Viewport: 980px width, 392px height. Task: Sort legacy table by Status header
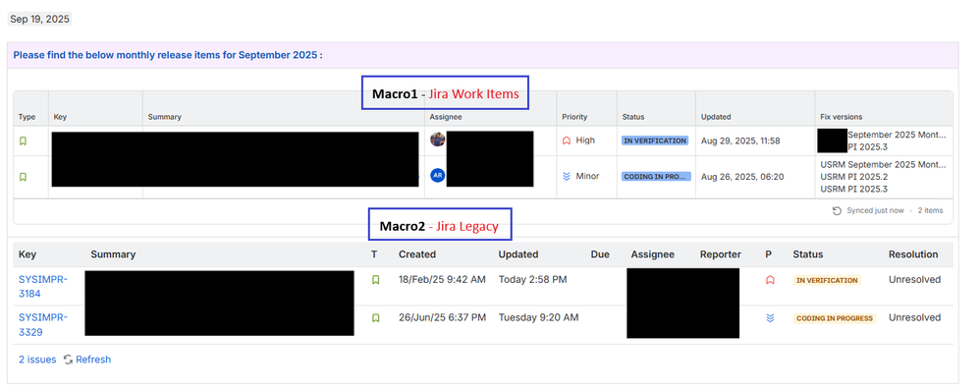pyautogui.click(x=808, y=254)
